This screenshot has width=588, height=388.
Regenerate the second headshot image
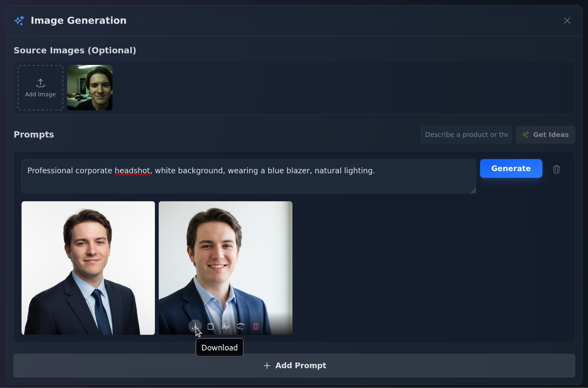pos(240,326)
